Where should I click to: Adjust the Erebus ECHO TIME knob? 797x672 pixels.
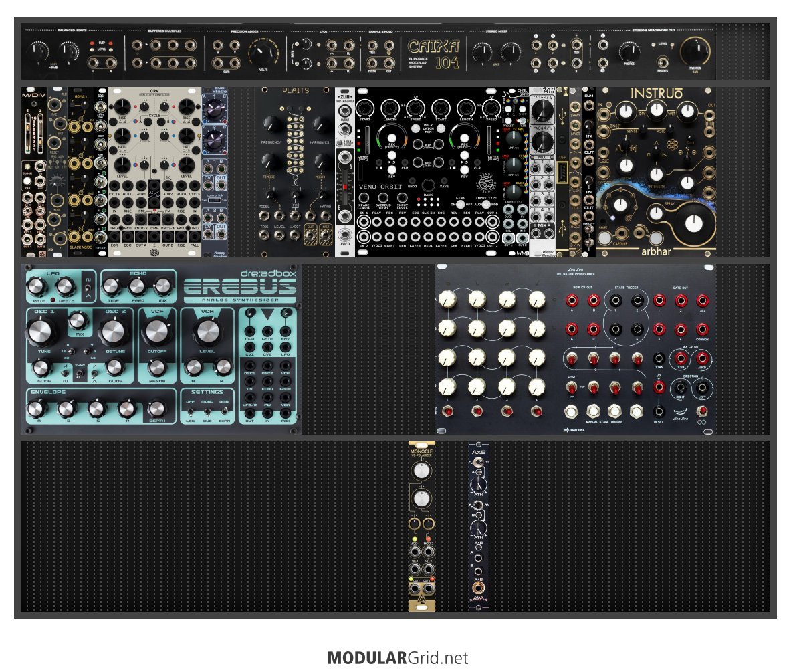(112, 287)
